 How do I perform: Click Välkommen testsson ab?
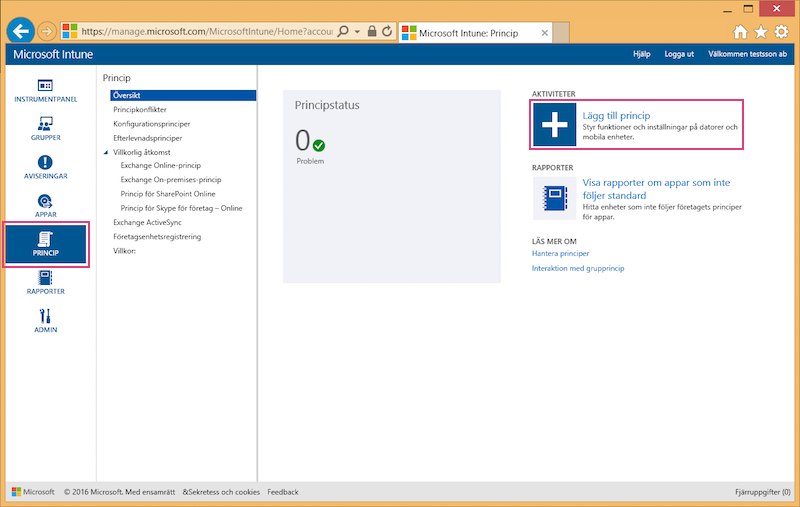(x=747, y=54)
